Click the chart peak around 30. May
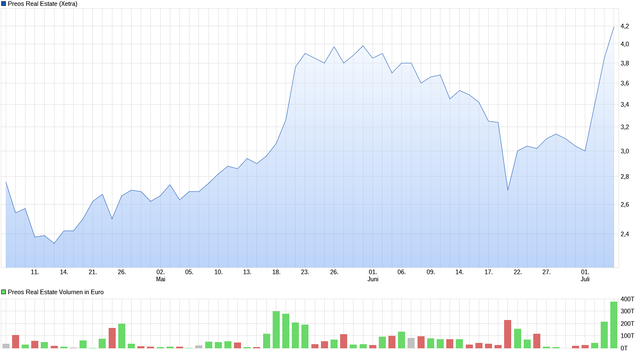Screen dimensions: 644x355 click(363, 46)
